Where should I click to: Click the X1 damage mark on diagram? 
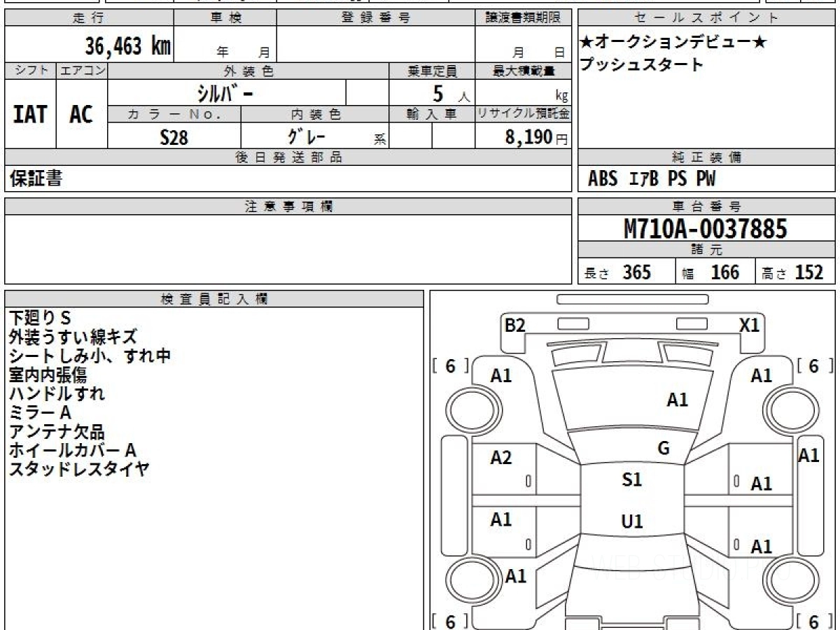(750, 325)
